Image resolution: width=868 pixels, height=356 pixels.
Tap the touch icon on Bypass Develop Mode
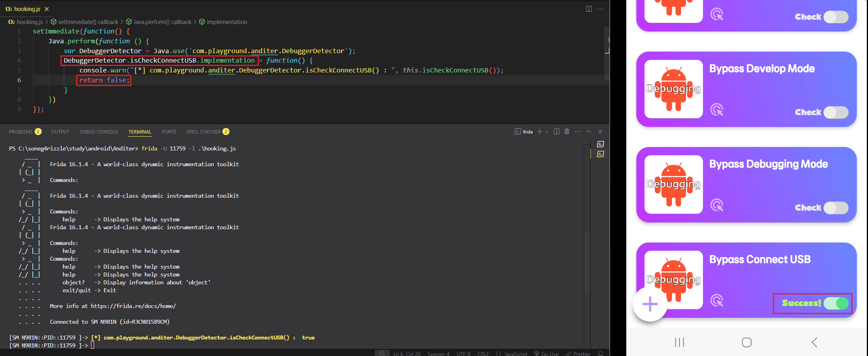point(717,109)
